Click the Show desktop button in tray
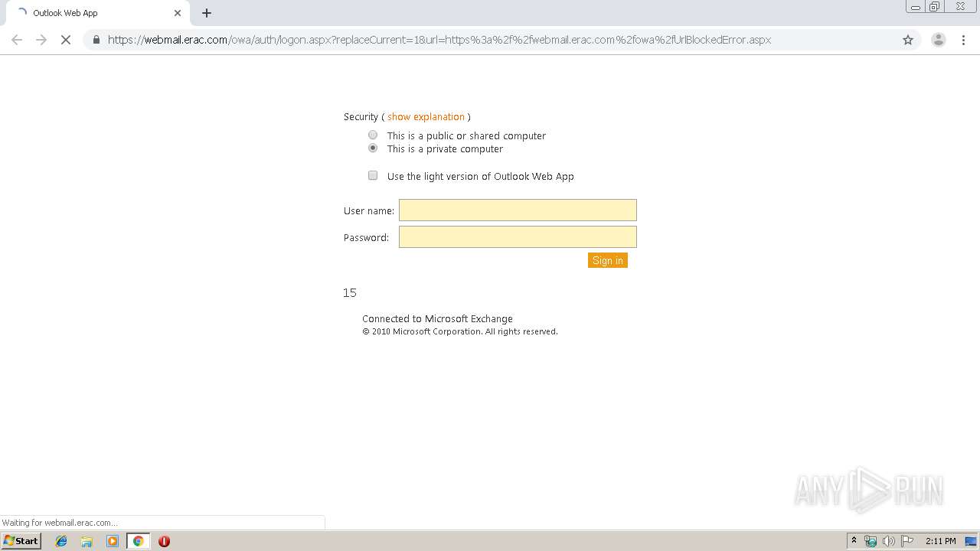Image resolution: width=980 pixels, height=551 pixels. (x=971, y=541)
